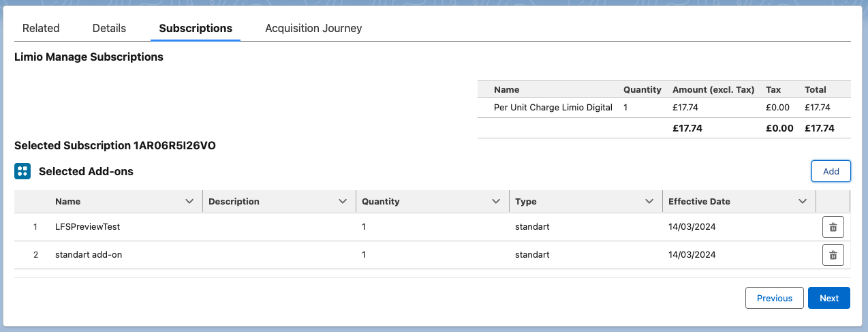Proceed with the Next button
The width and height of the screenshot is (868, 332).
coord(829,298)
